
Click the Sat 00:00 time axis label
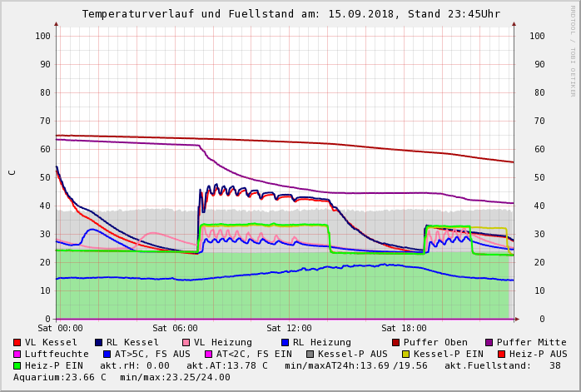pos(60,329)
